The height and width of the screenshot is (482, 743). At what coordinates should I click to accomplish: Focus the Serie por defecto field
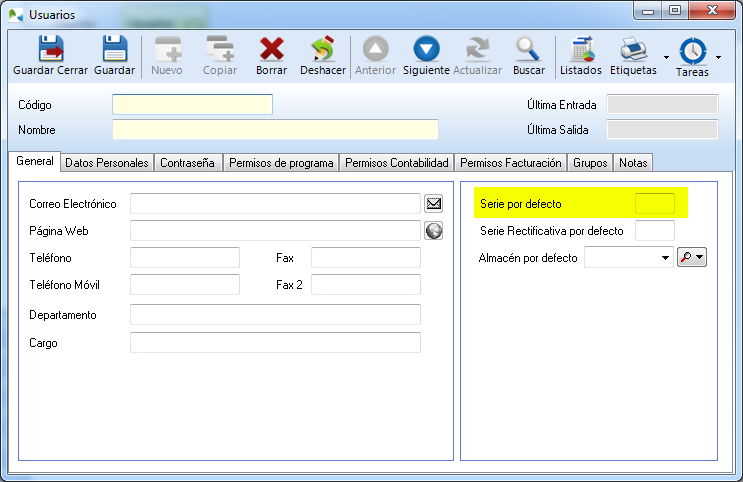[x=655, y=204]
